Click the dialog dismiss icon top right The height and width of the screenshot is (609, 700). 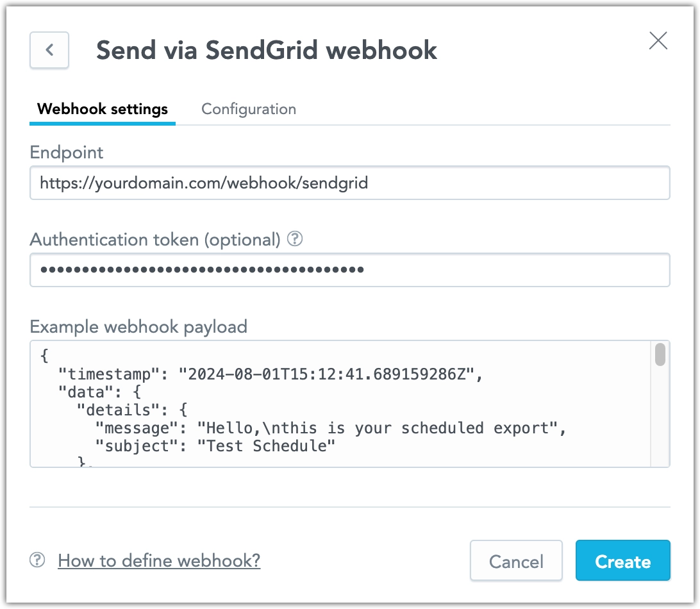click(658, 41)
